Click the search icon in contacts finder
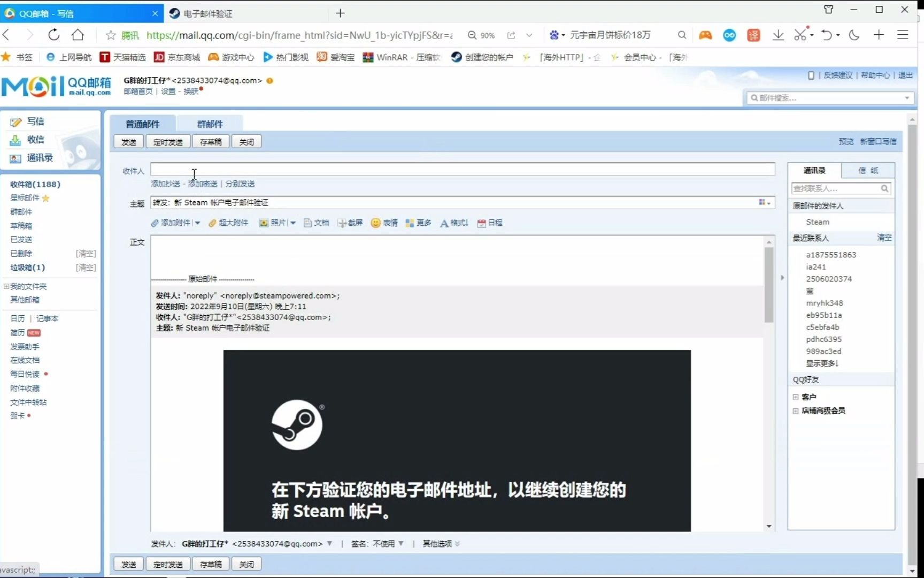 (884, 188)
